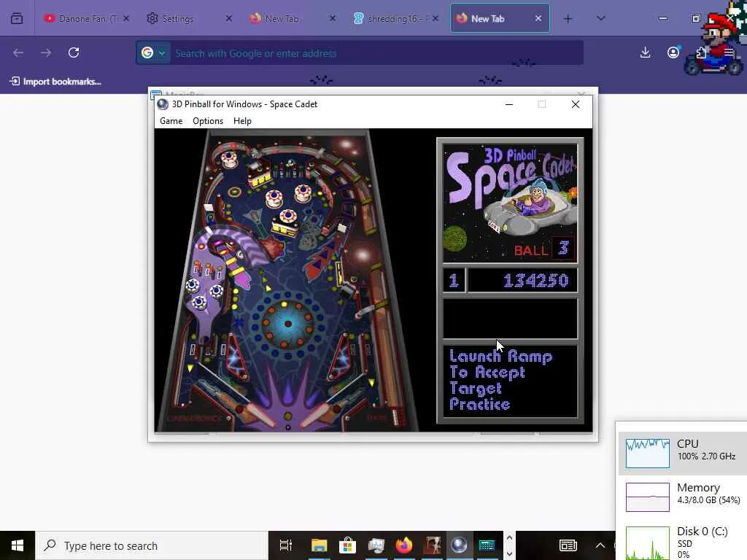Click Import bookmarks link
Image resolution: width=747 pixels, height=560 pixels.
(55, 82)
